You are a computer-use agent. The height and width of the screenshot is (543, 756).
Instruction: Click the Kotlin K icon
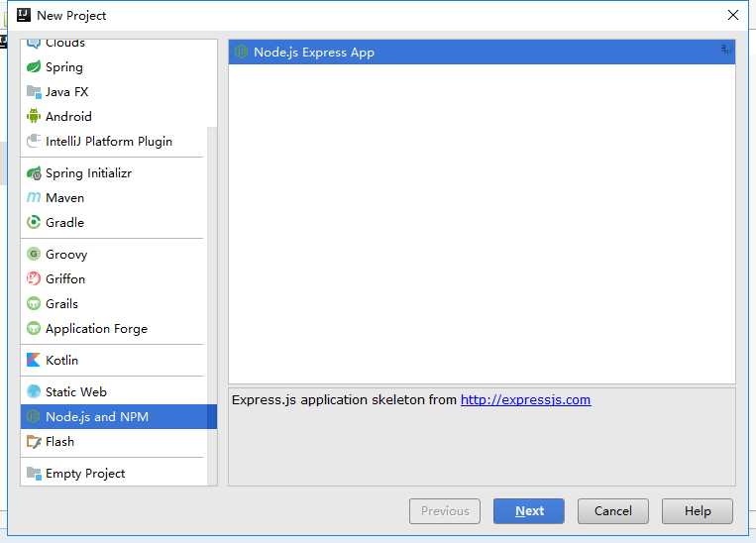[34, 361]
